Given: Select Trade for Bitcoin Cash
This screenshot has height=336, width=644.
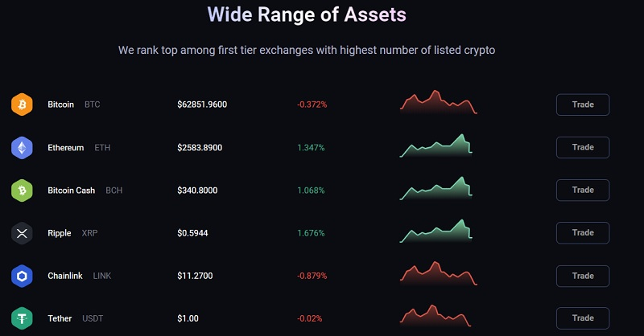Looking at the screenshot, I should [x=583, y=190].
